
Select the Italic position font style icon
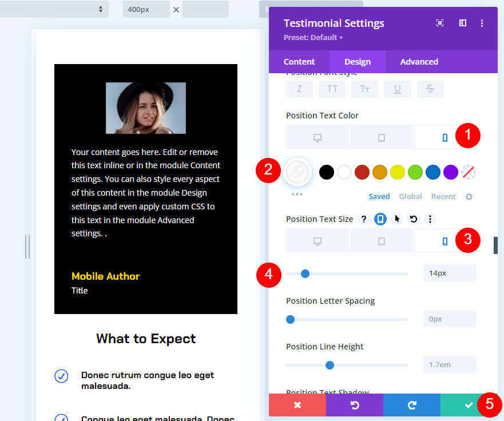[x=299, y=89]
